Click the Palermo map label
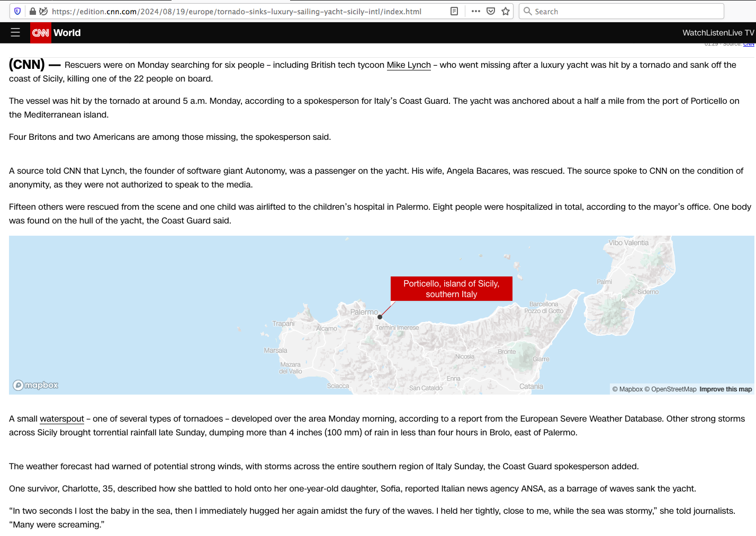Viewport: 756px width, 536px height. 364,312
